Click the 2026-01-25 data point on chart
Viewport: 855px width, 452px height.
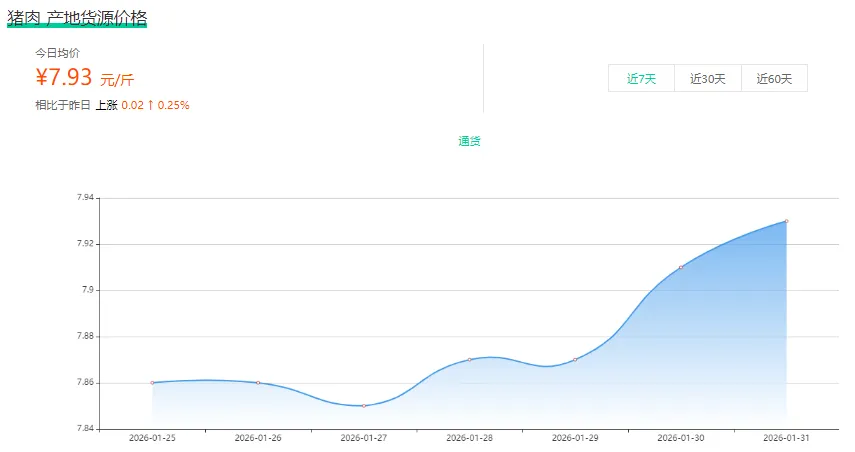[152, 383]
